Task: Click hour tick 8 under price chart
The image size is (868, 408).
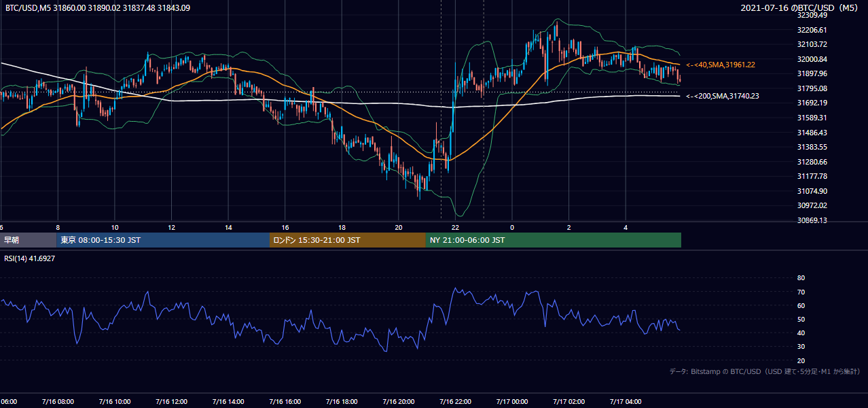Action: [x=58, y=228]
